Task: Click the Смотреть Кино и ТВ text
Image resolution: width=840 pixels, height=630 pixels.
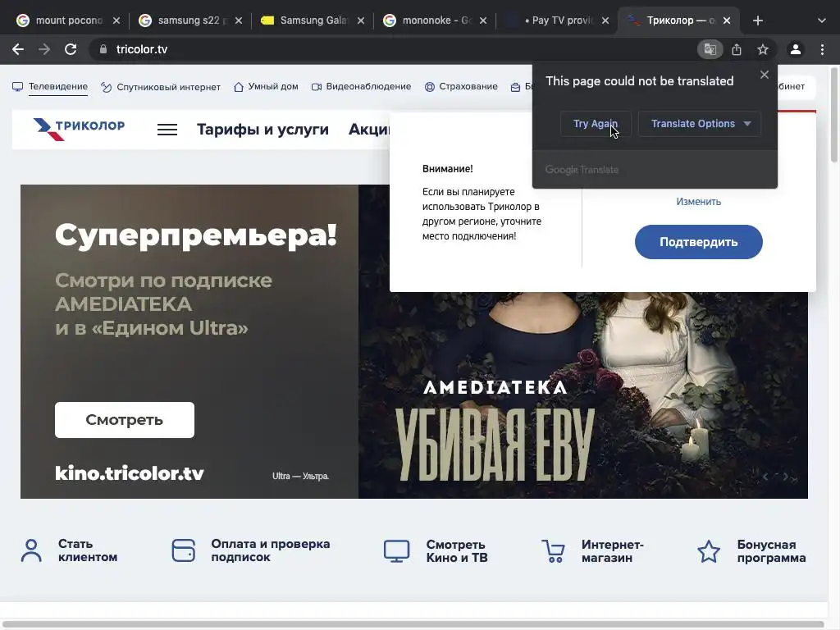Action: point(457,551)
